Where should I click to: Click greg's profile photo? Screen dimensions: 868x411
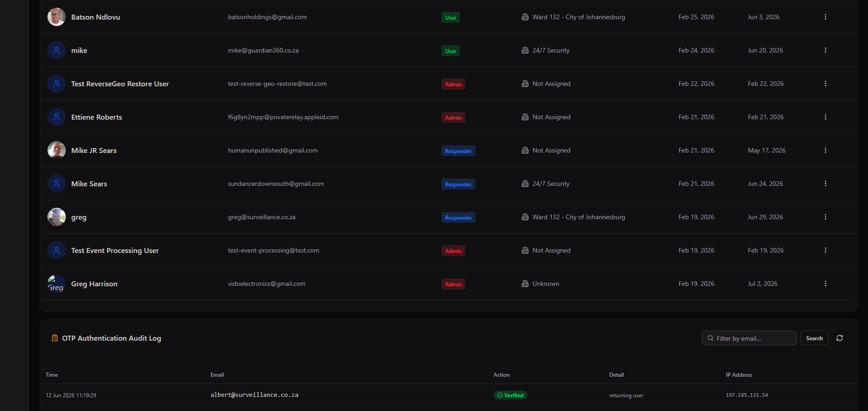[x=57, y=217]
